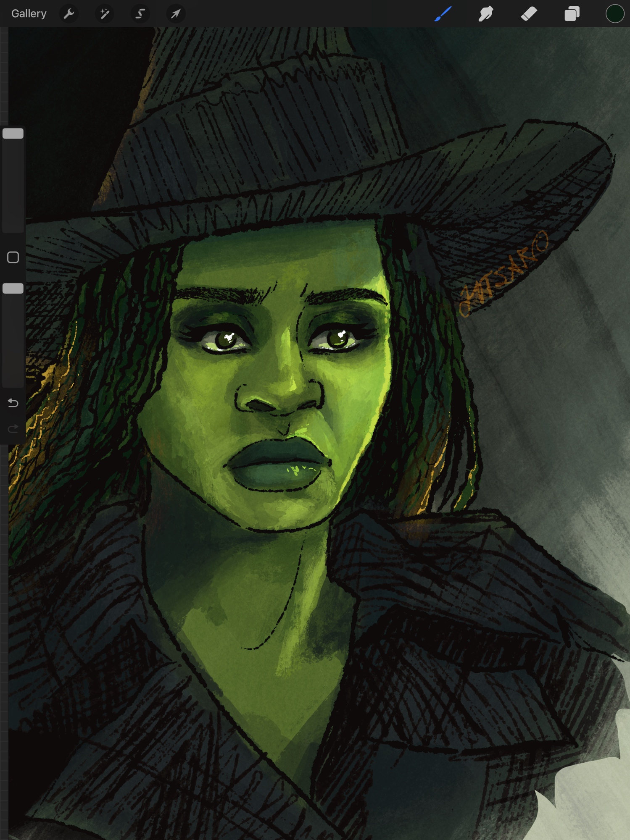
Task: Click the brush opacity slider handle
Action: (13, 289)
